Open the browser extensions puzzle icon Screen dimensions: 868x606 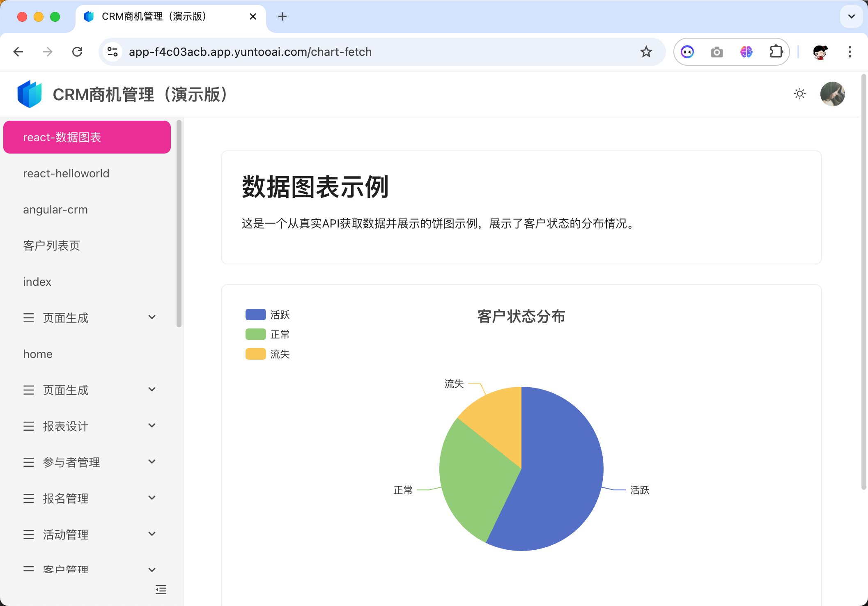[776, 52]
